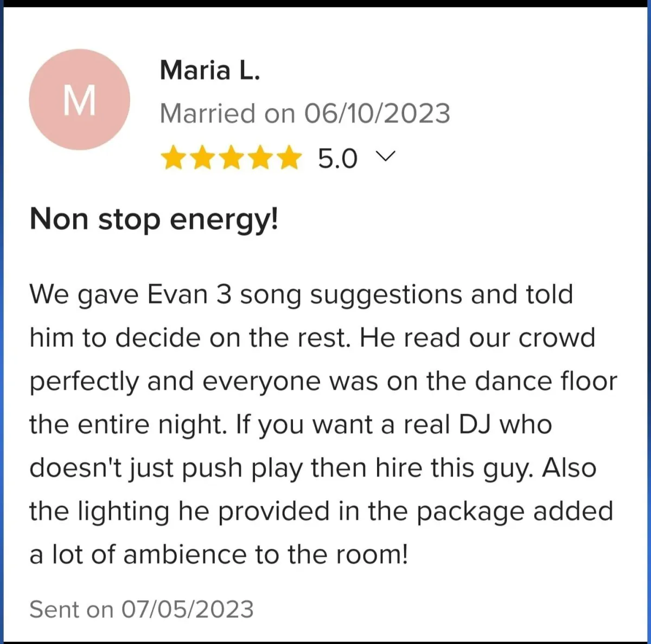Click the Married on 06/10/2023 text
Image resolution: width=651 pixels, height=644 pixels.
point(304,114)
